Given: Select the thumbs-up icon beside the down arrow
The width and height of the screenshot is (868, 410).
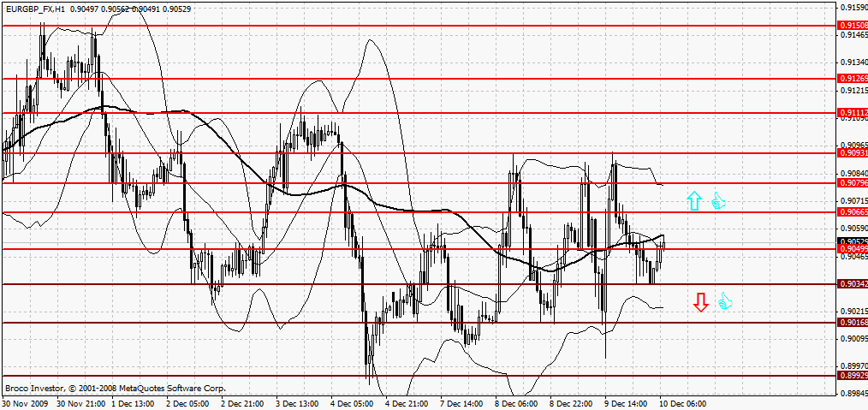Looking at the screenshot, I should (x=725, y=301).
